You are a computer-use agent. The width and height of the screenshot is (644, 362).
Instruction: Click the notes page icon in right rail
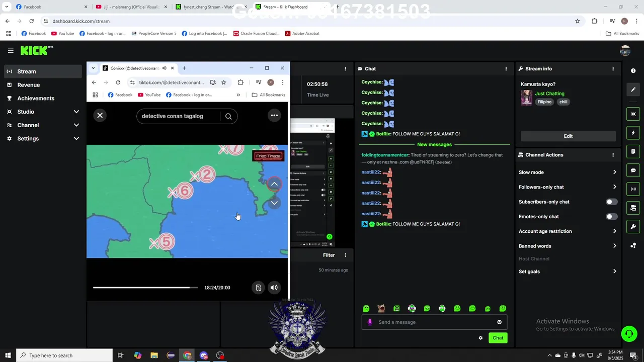click(x=633, y=151)
